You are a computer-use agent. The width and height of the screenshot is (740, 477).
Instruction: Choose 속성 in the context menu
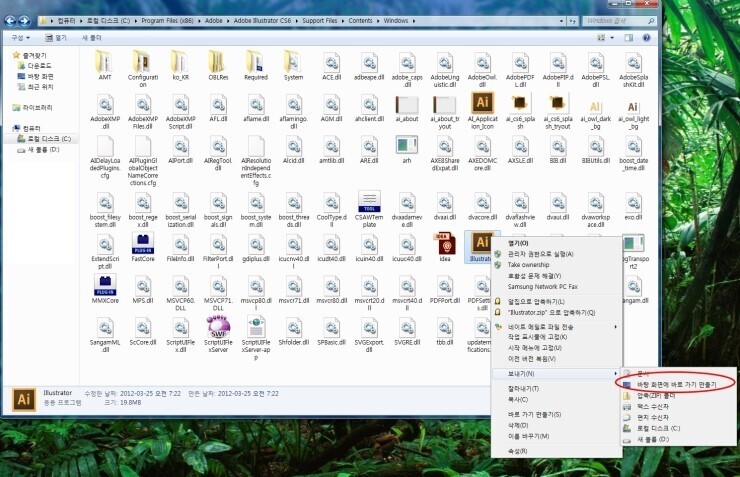[516, 451]
